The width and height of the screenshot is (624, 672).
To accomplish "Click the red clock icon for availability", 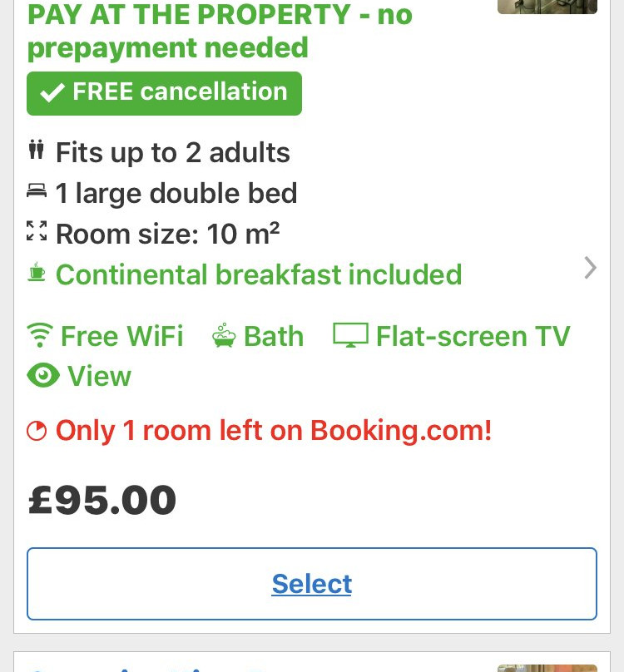I will point(37,430).
